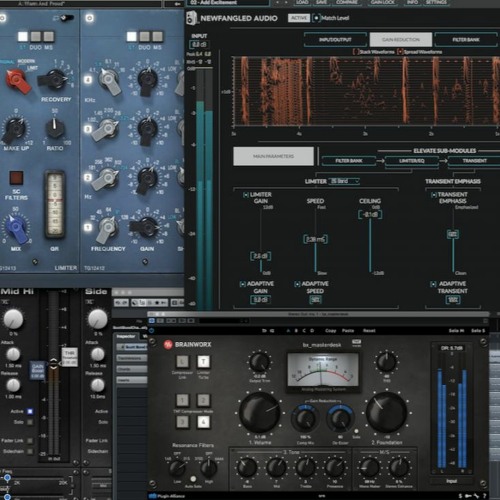Screen dimensions: 500x500
Task: Open SETTINGS in the Elevate header
Action: pyautogui.click(x=436, y=2)
